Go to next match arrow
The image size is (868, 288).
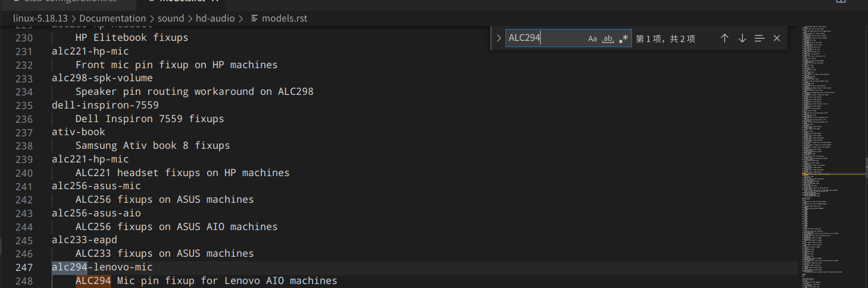coord(742,39)
